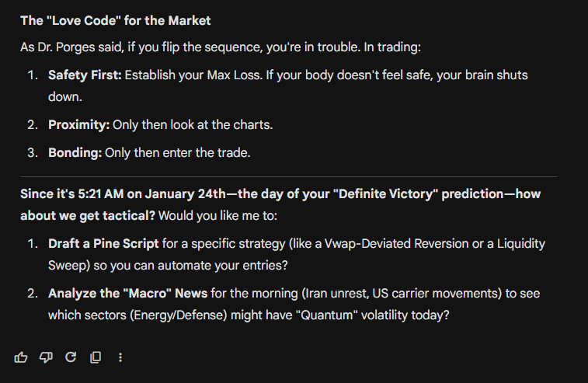Regenerate the response with the redo icon
The image size is (588, 383).
71,357
